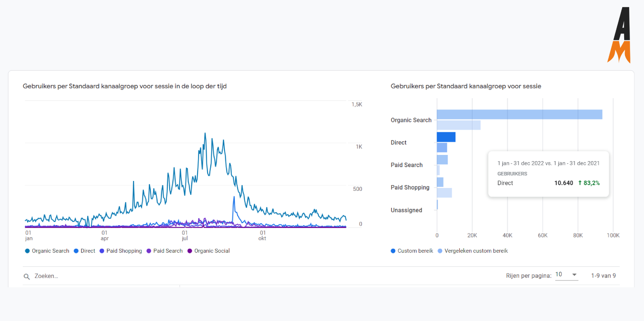Toggle the Organic Social legend entry
Screen dimensions: 644x321
[x=208, y=251]
